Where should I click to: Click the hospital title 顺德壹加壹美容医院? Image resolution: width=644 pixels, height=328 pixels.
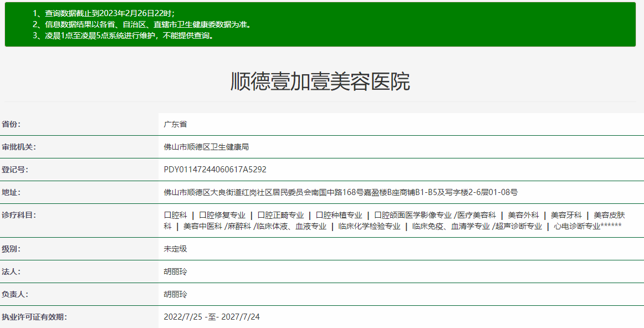320,81
